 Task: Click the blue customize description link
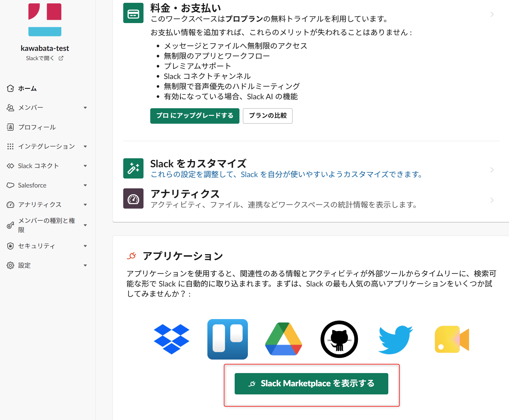pyautogui.click(x=286, y=175)
